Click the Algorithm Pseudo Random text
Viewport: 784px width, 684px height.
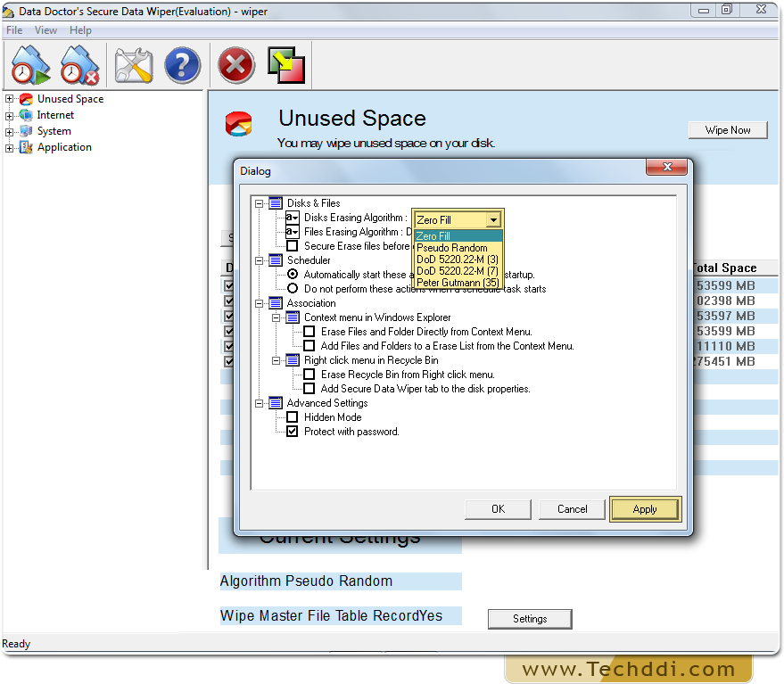point(306,581)
